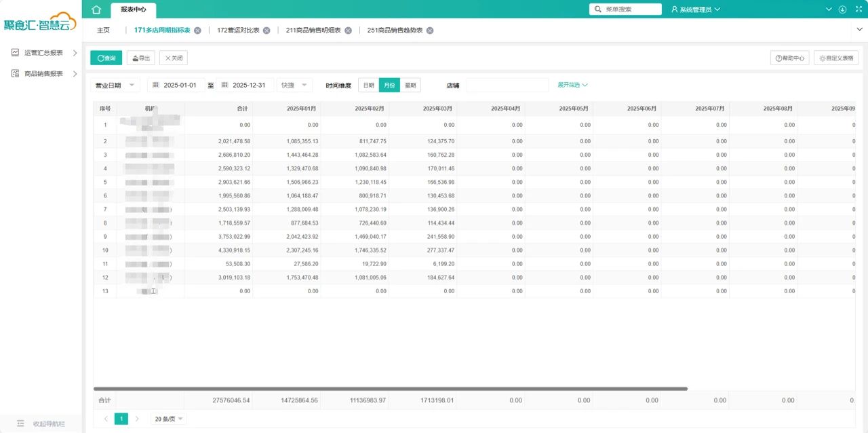Close the 251商品销售趋势表 tab
The image size is (868, 433).
pyautogui.click(x=430, y=31)
